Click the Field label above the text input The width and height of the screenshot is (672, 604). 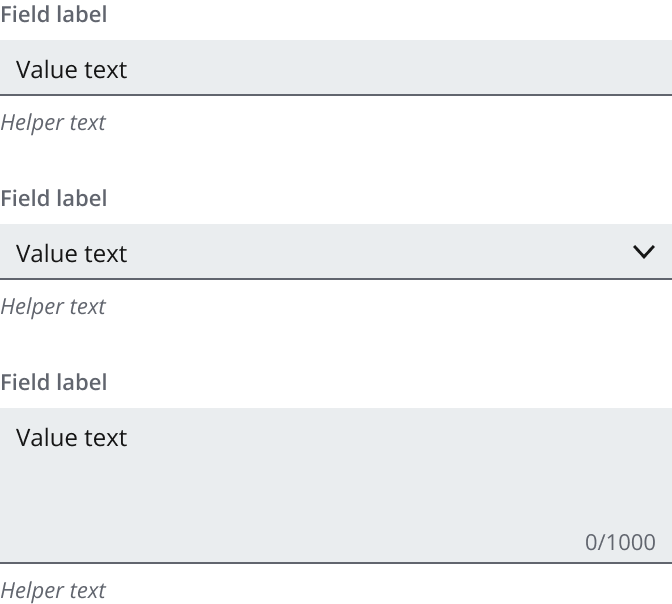pos(54,15)
